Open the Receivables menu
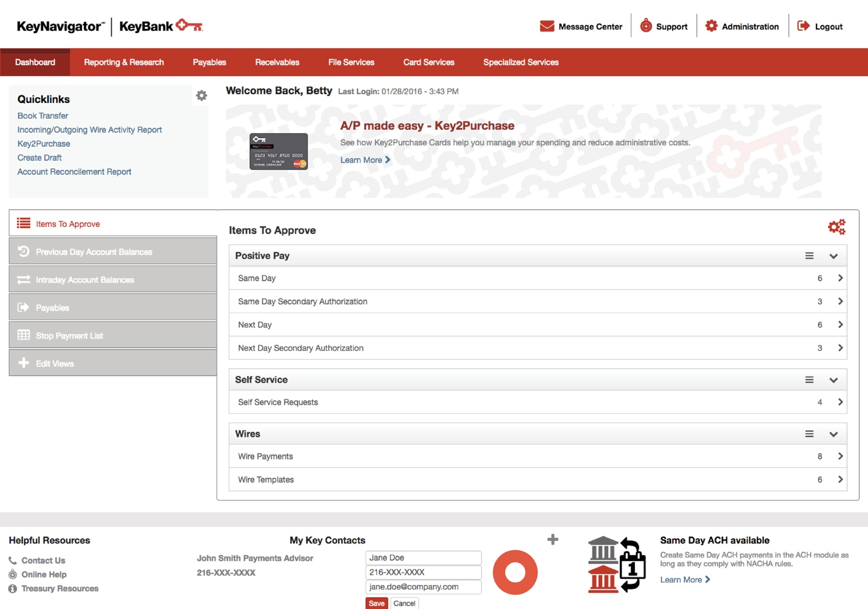 click(277, 62)
